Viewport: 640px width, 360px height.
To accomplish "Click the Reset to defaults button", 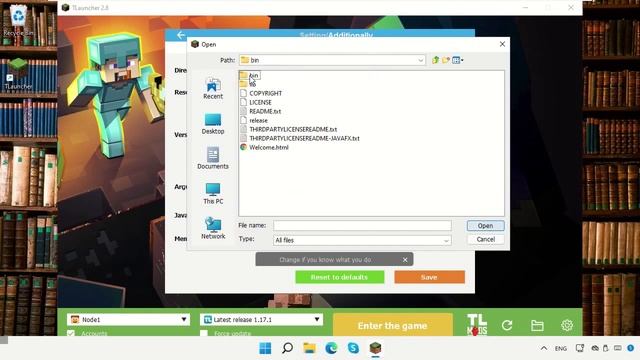I will point(340,277).
